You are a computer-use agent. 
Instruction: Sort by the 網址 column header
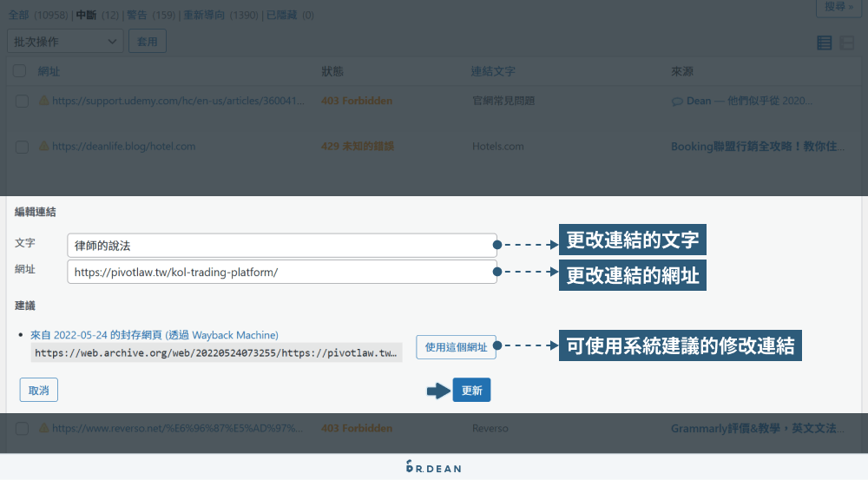pos(49,71)
